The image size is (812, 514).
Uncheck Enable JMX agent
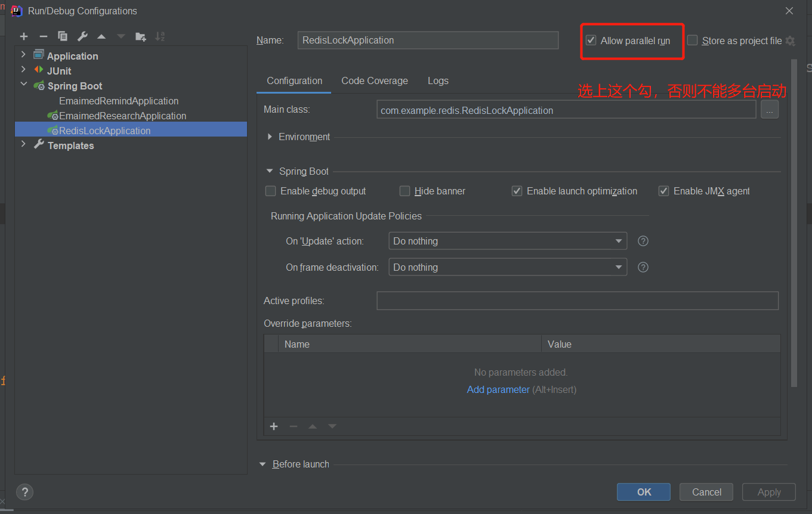click(663, 191)
